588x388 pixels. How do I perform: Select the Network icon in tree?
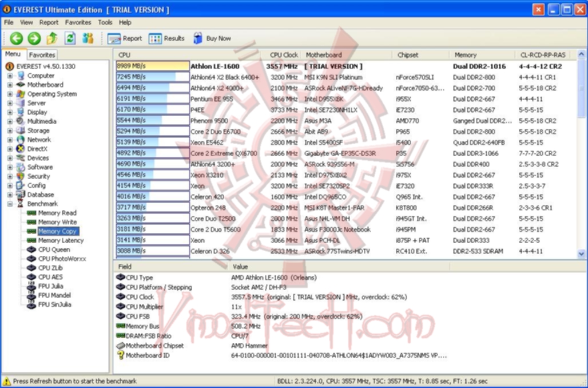point(21,140)
